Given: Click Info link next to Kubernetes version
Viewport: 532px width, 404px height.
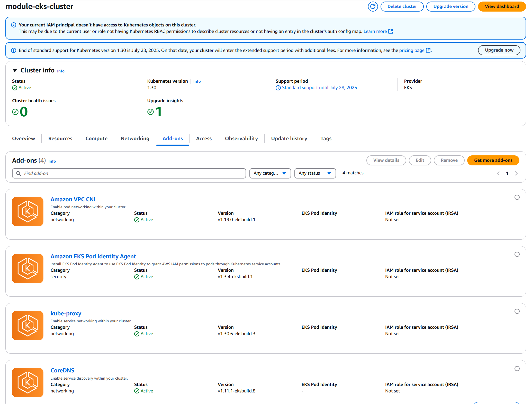Looking at the screenshot, I should (197, 81).
